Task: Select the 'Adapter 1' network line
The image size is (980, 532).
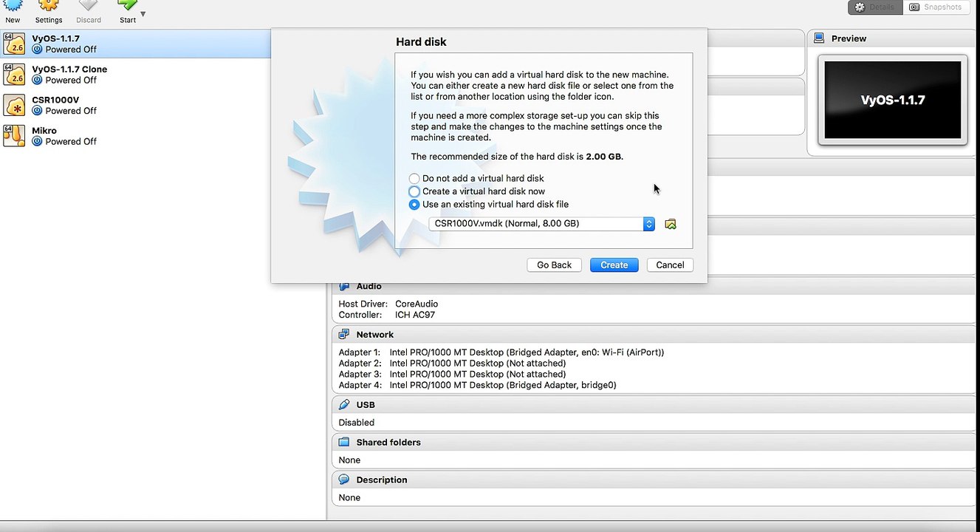Action: 501,352
